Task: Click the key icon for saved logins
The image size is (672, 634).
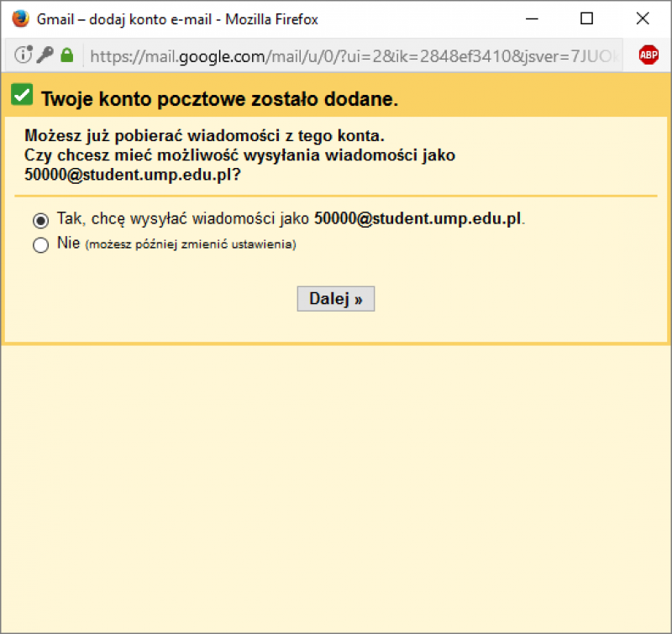Action: click(x=45, y=55)
